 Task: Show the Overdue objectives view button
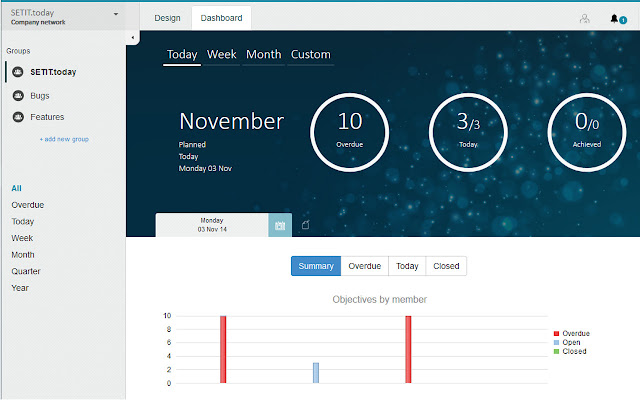click(364, 266)
